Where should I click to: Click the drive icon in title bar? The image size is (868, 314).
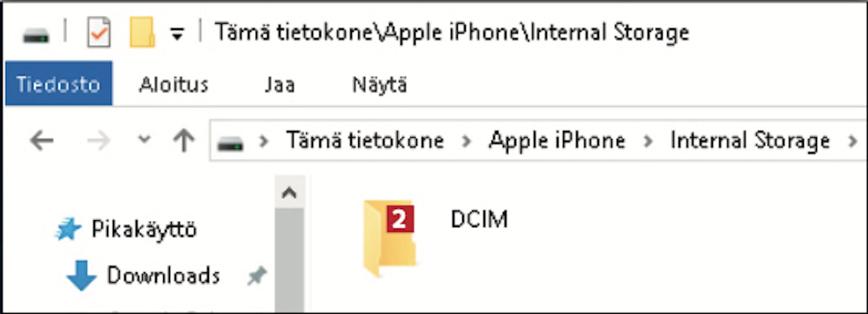[36, 35]
